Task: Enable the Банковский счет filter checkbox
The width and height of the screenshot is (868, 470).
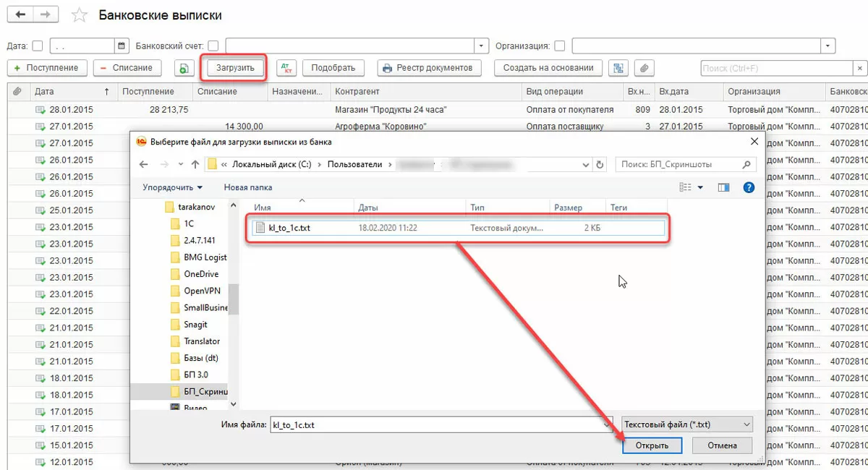Action: click(213, 46)
